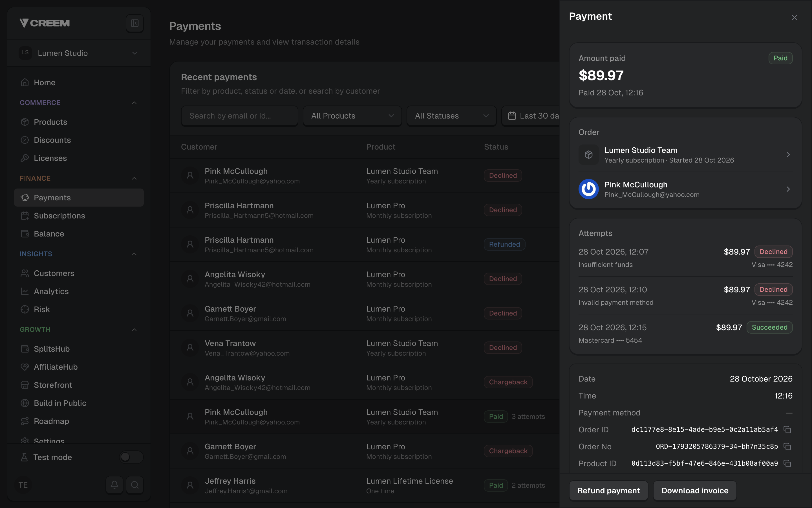Open Pink McCullough customer details chevron
Viewport: 812px width, 508px height.
point(788,189)
